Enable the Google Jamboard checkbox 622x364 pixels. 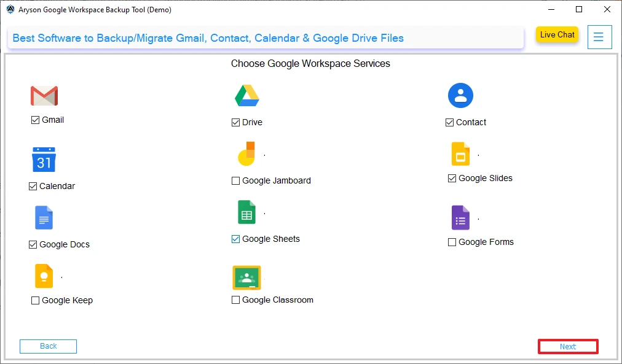(235, 180)
